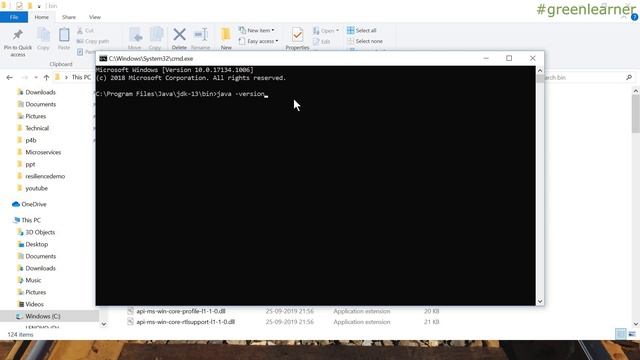Image resolution: width=640 pixels, height=360 pixels.
Task: Switch to large icons view
Action: tap(632, 334)
